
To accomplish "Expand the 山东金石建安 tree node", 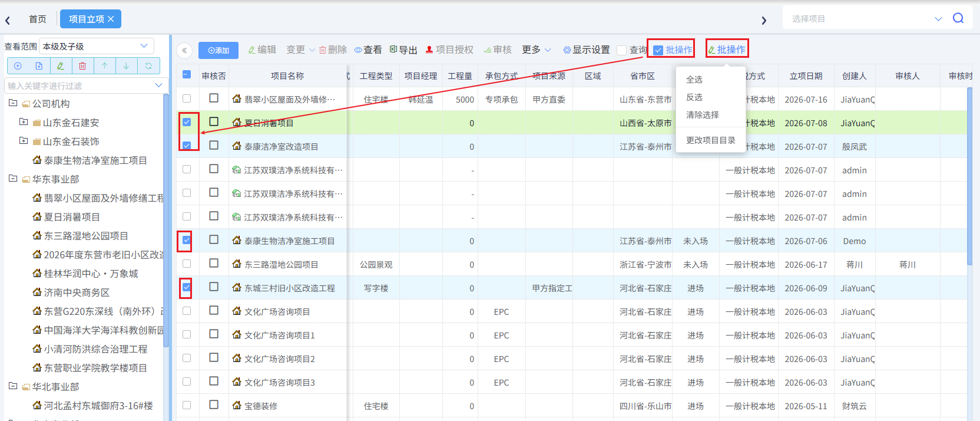I will 24,122.
